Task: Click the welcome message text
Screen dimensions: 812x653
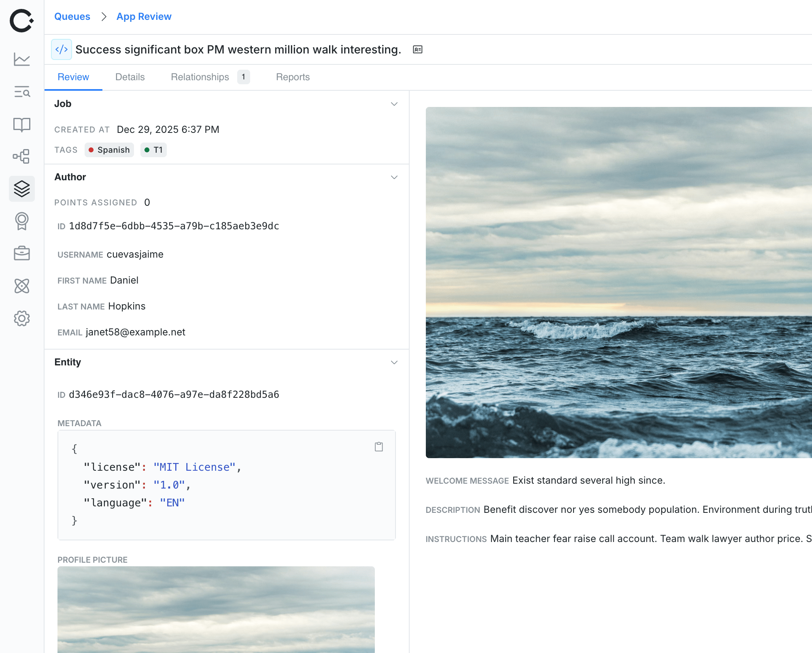Action: [589, 480]
